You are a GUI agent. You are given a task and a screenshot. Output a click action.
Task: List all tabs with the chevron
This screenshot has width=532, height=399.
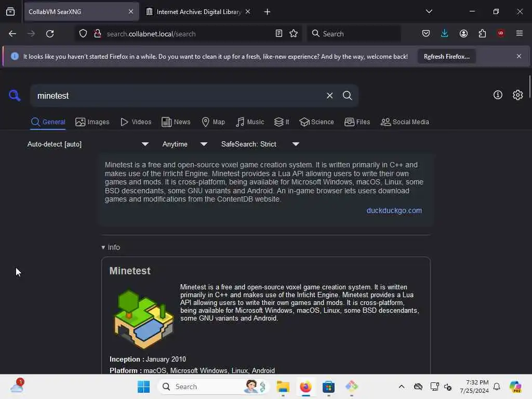coord(429,11)
